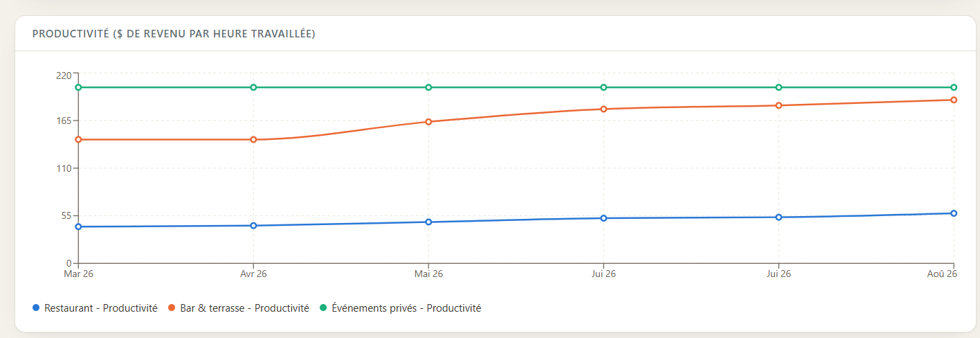Click the Bar & terrasse point at Avr 26
This screenshot has width=980, height=338.
pyautogui.click(x=253, y=139)
